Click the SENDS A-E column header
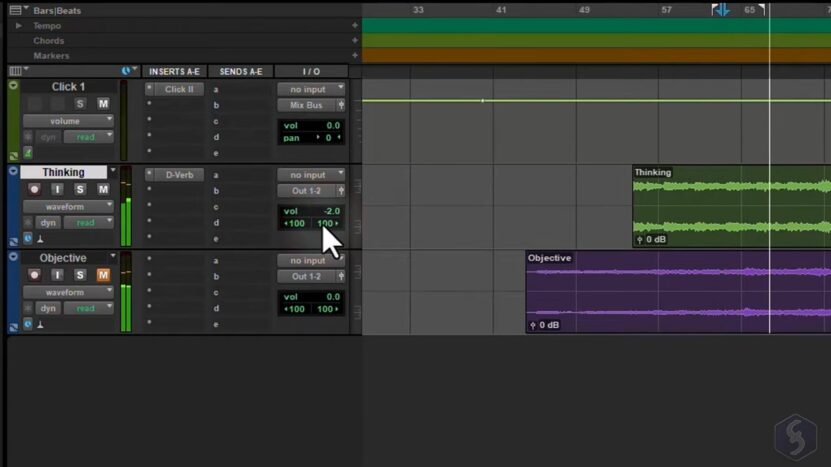This screenshot has height=467, width=831. coord(241,72)
